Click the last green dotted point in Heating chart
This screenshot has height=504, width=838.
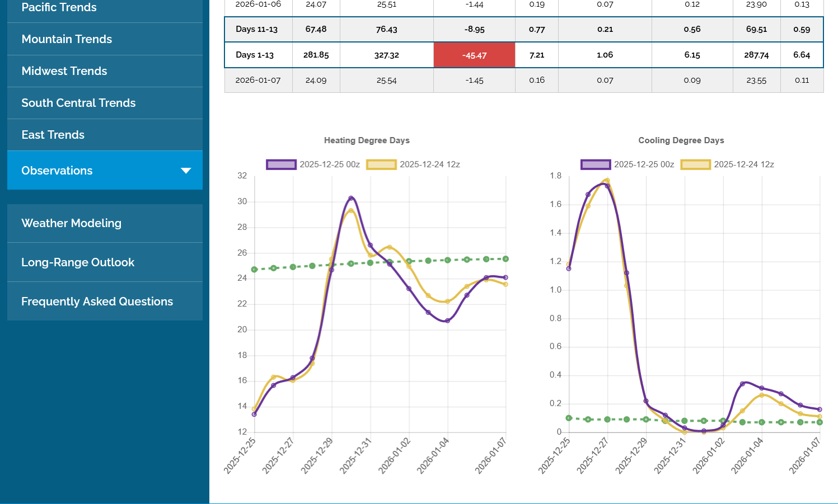pos(505,259)
